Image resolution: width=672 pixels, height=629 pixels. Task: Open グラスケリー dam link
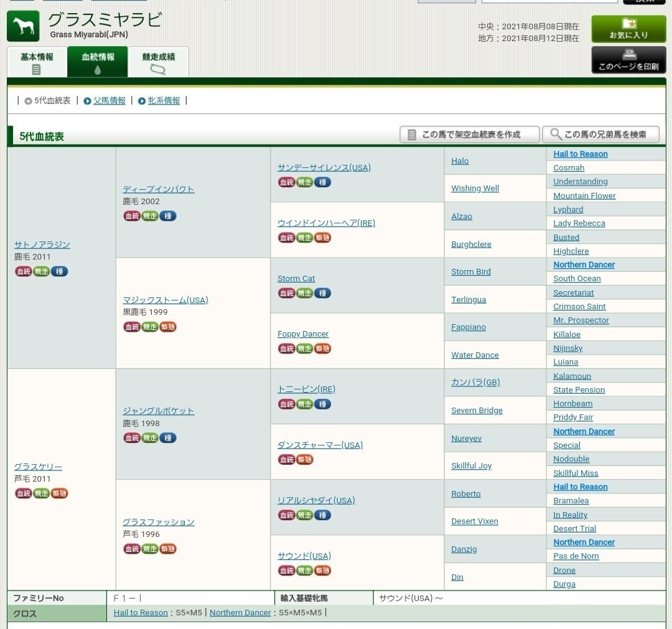pos(38,467)
